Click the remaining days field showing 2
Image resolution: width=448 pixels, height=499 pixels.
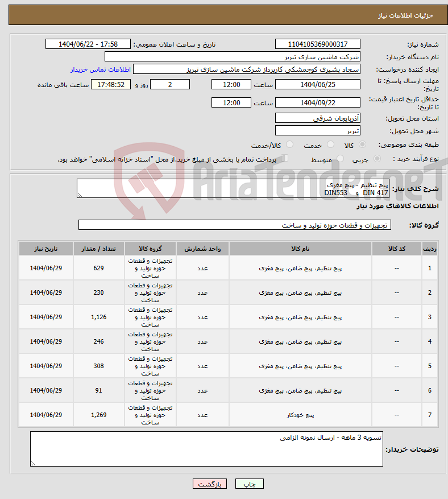[170, 85]
